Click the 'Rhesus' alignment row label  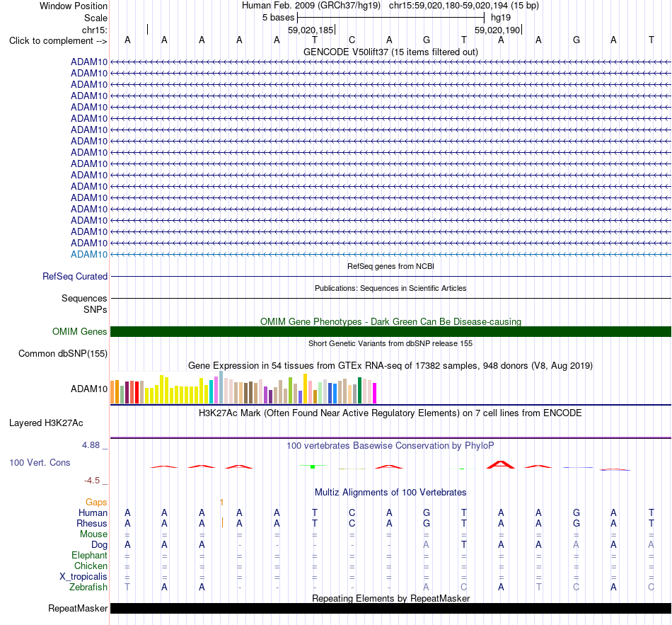coord(92,524)
